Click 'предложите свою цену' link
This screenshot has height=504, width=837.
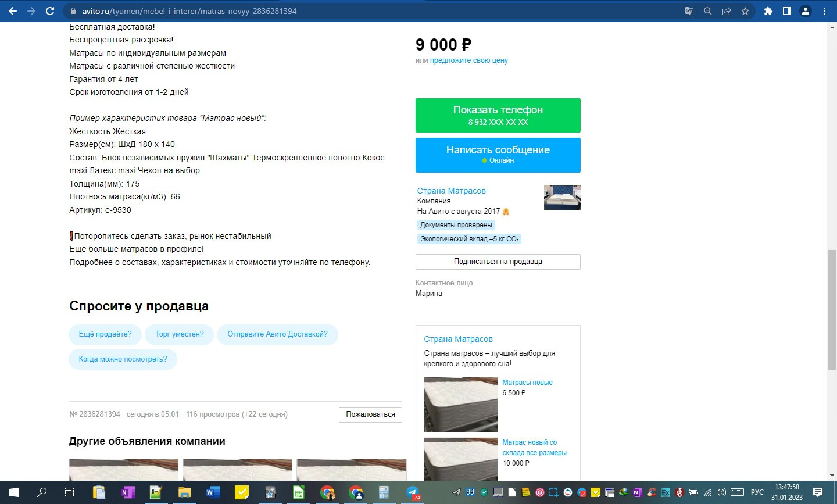point(469,60)
